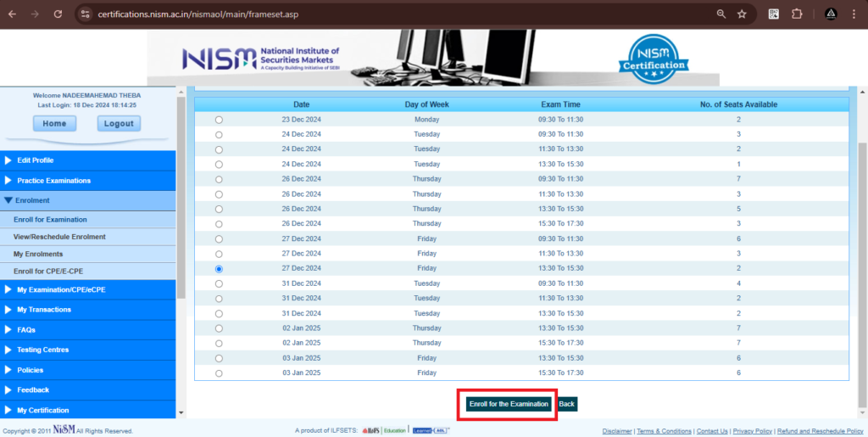Select 24 Dec 2024 13:30 To 15:30 slot
Viewport: 868px width, 437px height.
pos(219,165)
